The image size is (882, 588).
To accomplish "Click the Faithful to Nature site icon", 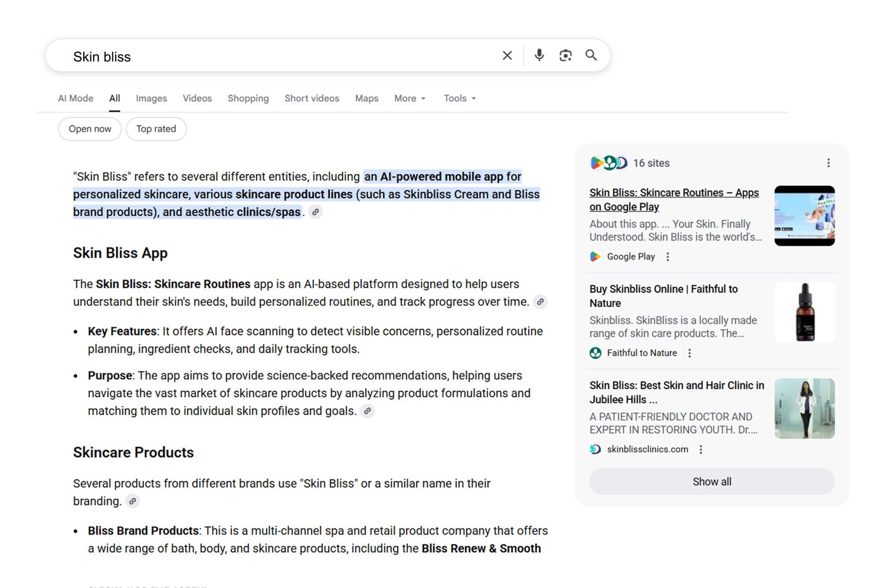I will coord(595,353).
